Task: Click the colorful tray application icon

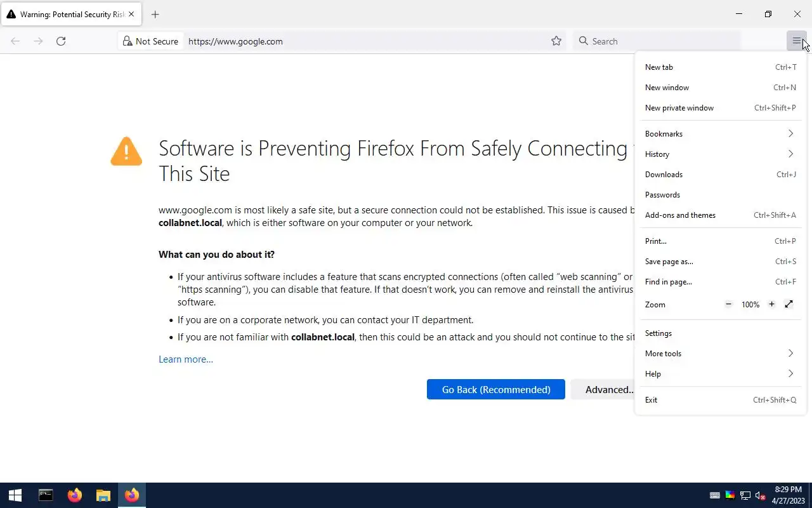Action: 730,495
